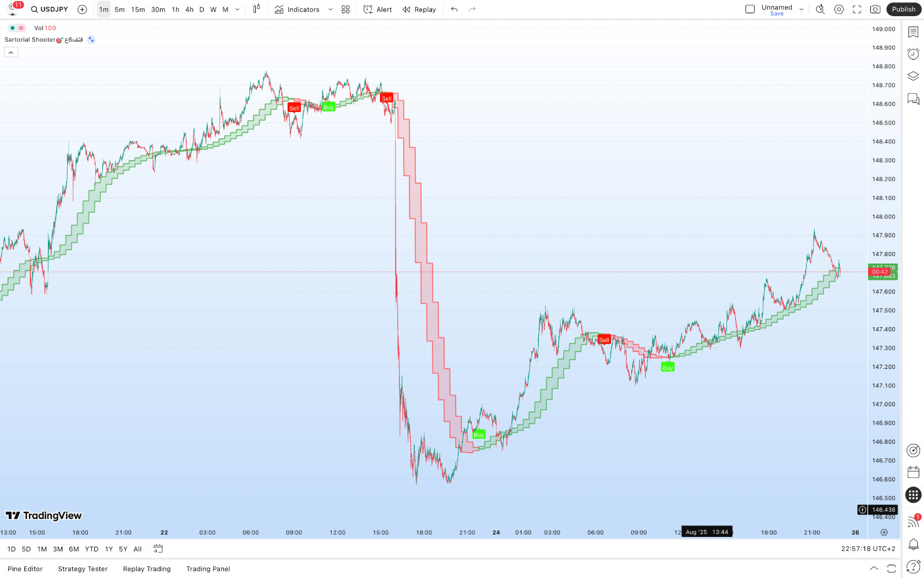Add a symbol to compare with the plus icon
The width and height of the screenshot is (924, 578).
tap(82, 9)
